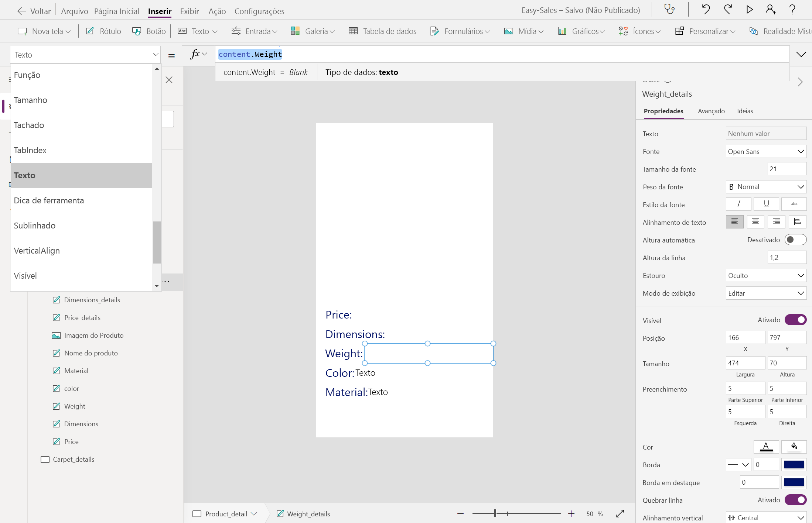The width and height of the screenshot is (812, 523).
Task: Center the text alignment
Action: (x=755, y=222)
